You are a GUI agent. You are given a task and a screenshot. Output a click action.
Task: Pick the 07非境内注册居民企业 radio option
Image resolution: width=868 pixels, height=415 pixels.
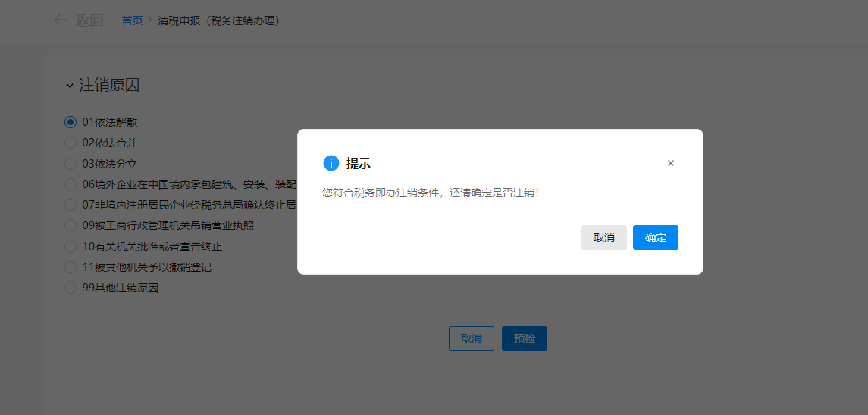click(x=71, y=205)
